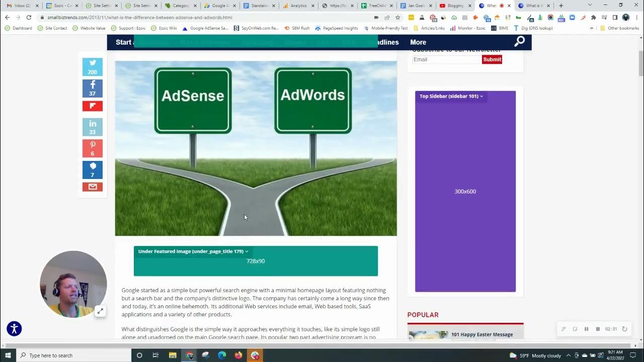Share article on LinkedIn
The height and width of the screenshot is (362, 644).
click(x=93, y=127)
